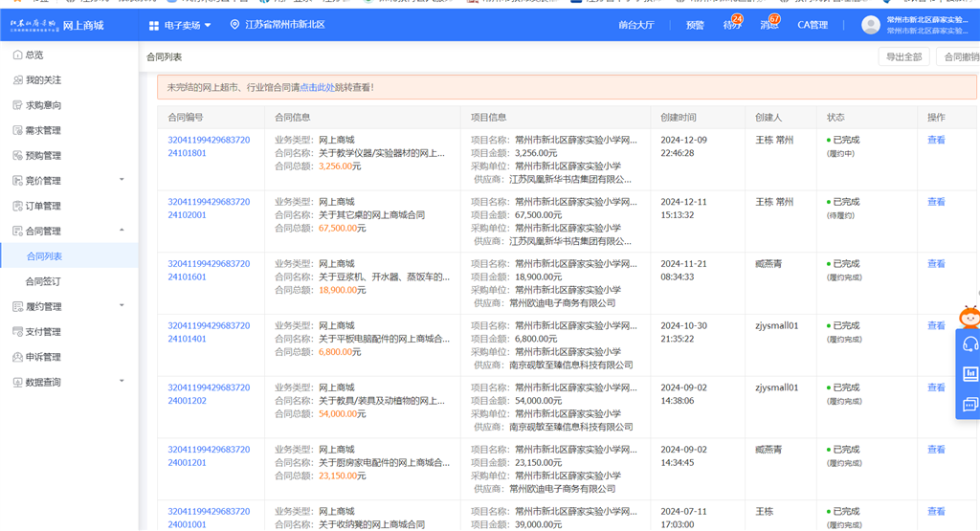Click the 合同管理 sidebar icon
Viewport: 980px width, 531px height.
pyautogui.click(x=17, y=232)
